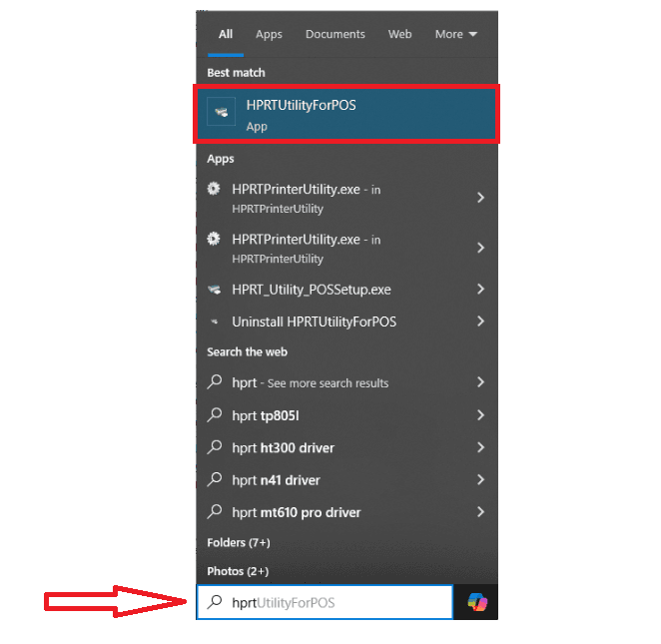Image resolution: width=661 pixels, height=644 pixels.
Task: Switch to the Documents filter tab
Action: [335, 34]
